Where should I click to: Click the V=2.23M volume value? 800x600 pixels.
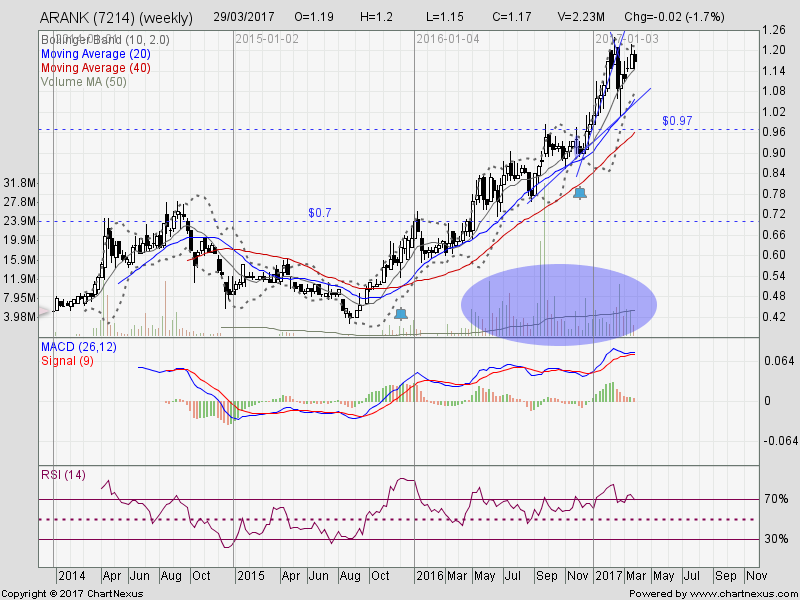(x=581, y=17)
